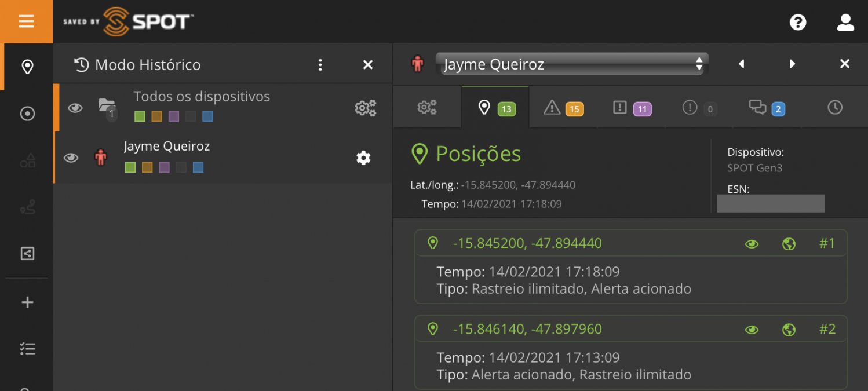Click green color square under Todos os dispositivos
This screenshot has height=391, width=868.
[140, 117]
